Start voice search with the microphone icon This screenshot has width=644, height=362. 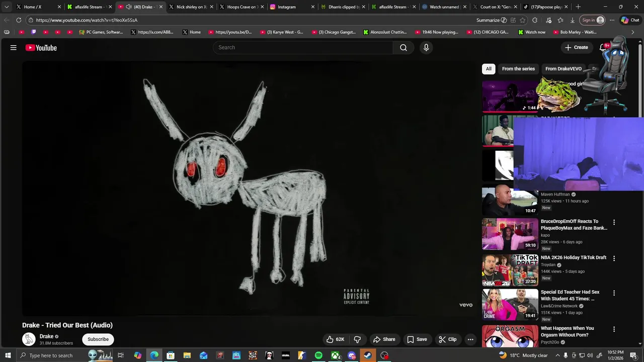426,47
